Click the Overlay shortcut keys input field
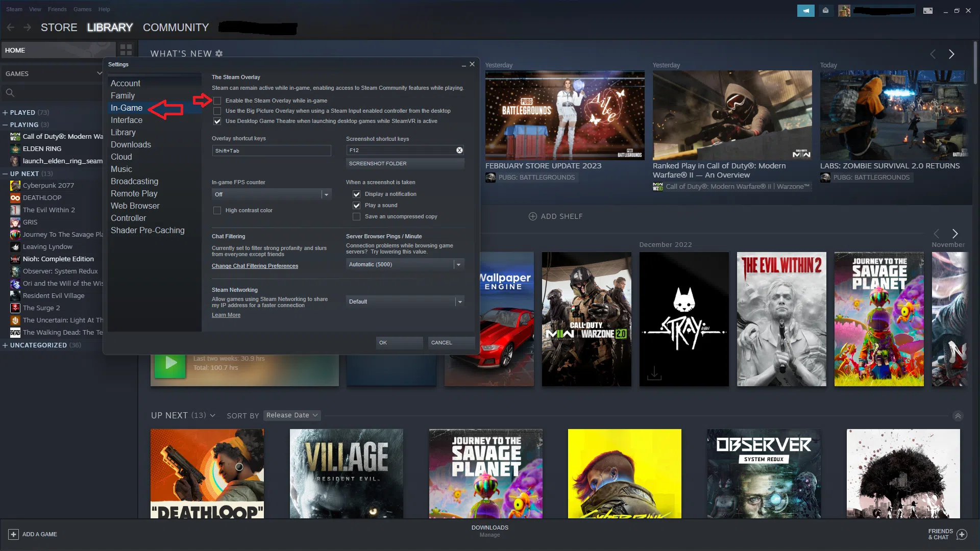980x551 pixels. (271, 151)
